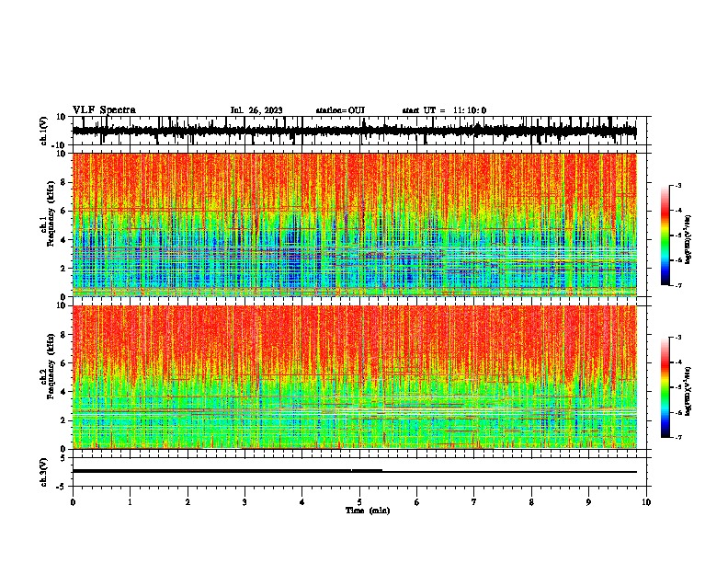Screen dimensions: 728x563
Task: Click the "3" minute tick on Time axis
Action: click(x=245, y=502)
